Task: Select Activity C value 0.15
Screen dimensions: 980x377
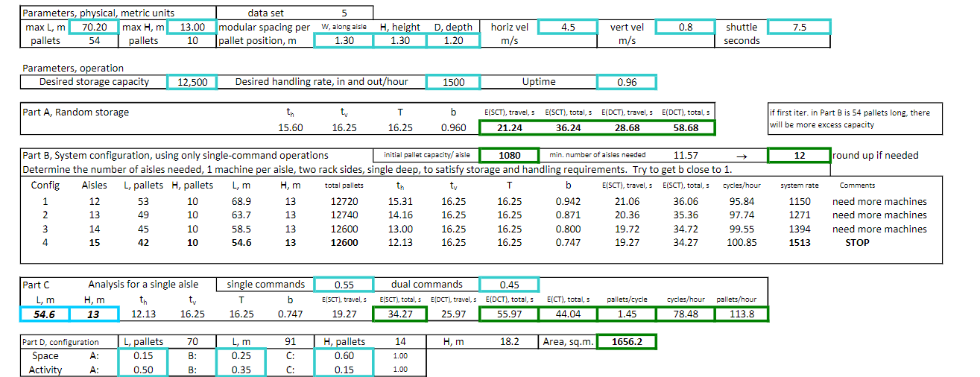Action: coord(344,370)
